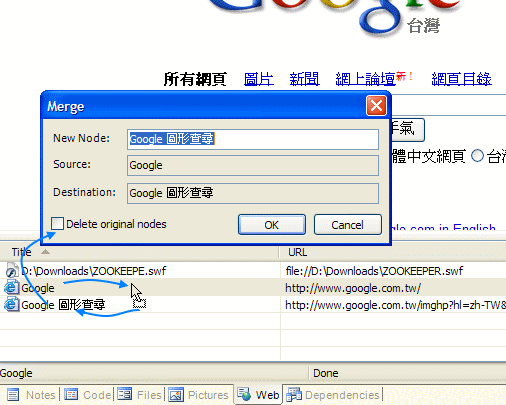Viewport: 506px width, 405px height.
Task: Select the Files tab icon
Action: tap(125, 394)
